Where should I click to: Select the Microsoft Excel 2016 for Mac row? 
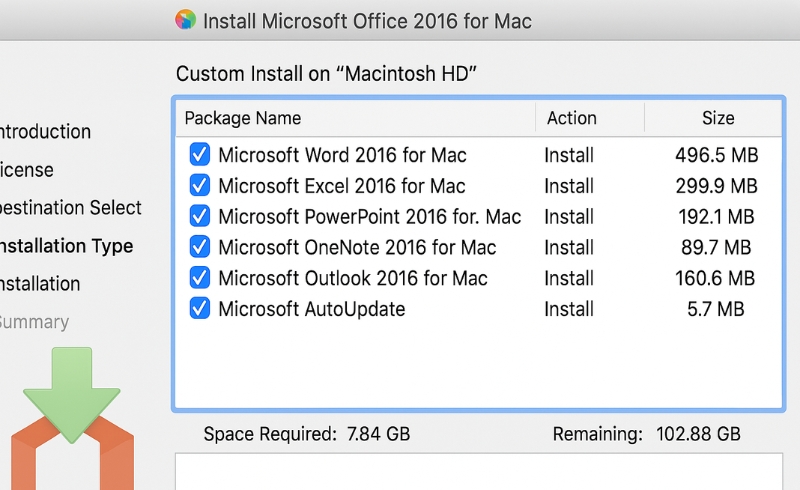[x=479, y=186]
